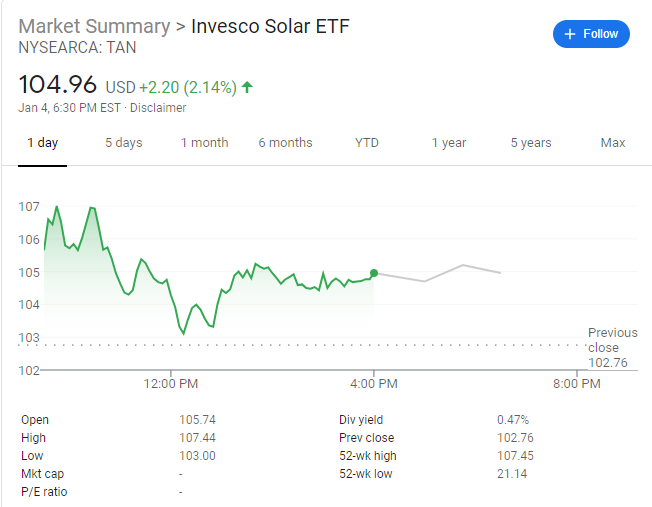Click the Follow button

pyautogui.click(x=591, y=34)
